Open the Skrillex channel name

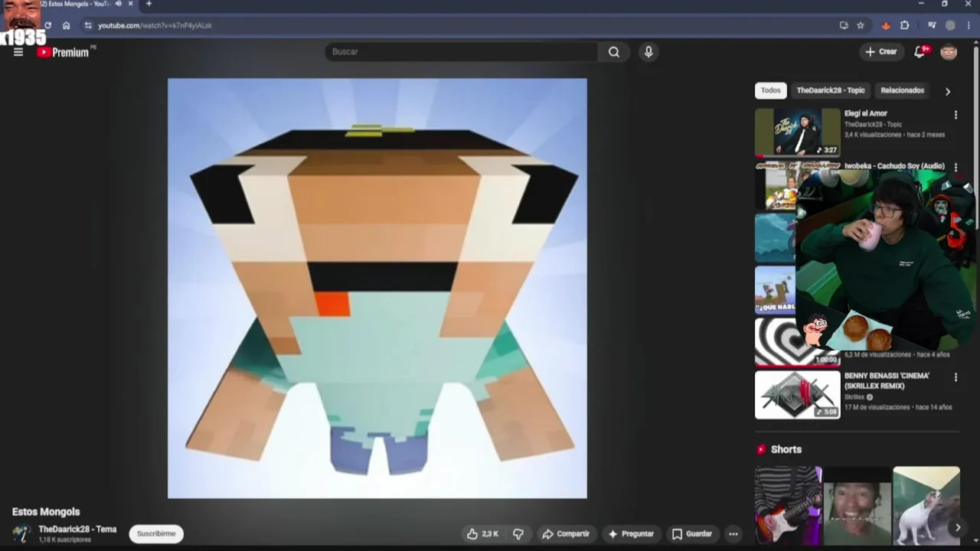[854, 397]
